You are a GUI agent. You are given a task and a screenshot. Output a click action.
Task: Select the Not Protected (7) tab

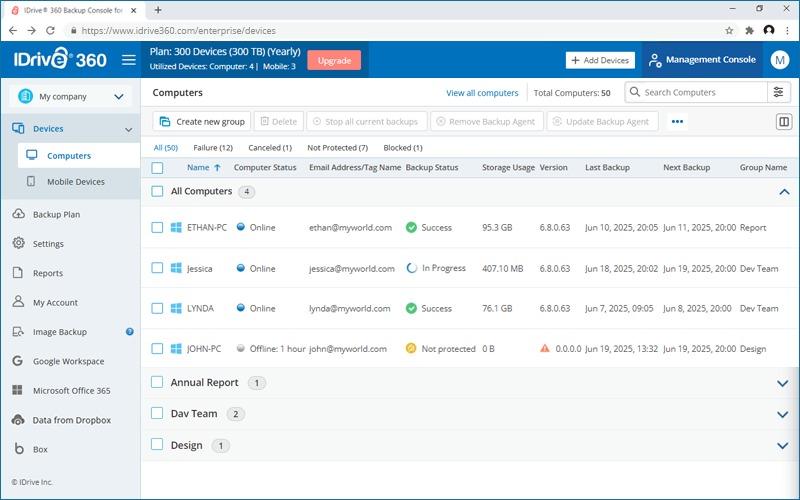pyautogui.click(x=337, y=147)
